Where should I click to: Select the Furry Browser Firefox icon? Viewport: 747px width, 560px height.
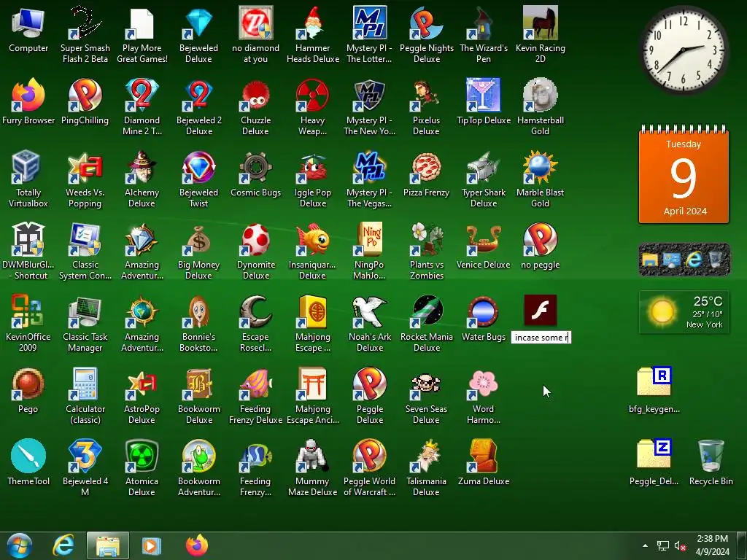(28, 96)
